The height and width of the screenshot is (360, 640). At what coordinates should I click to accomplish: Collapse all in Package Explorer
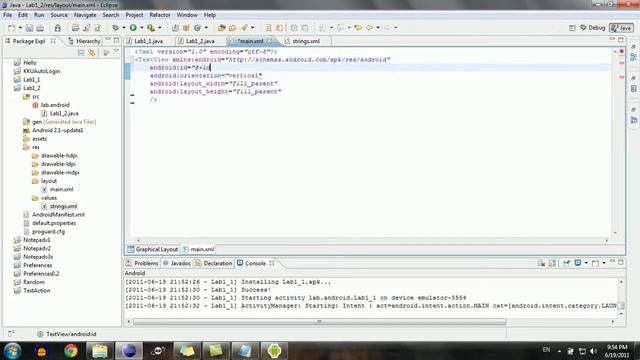click(81, 53)
